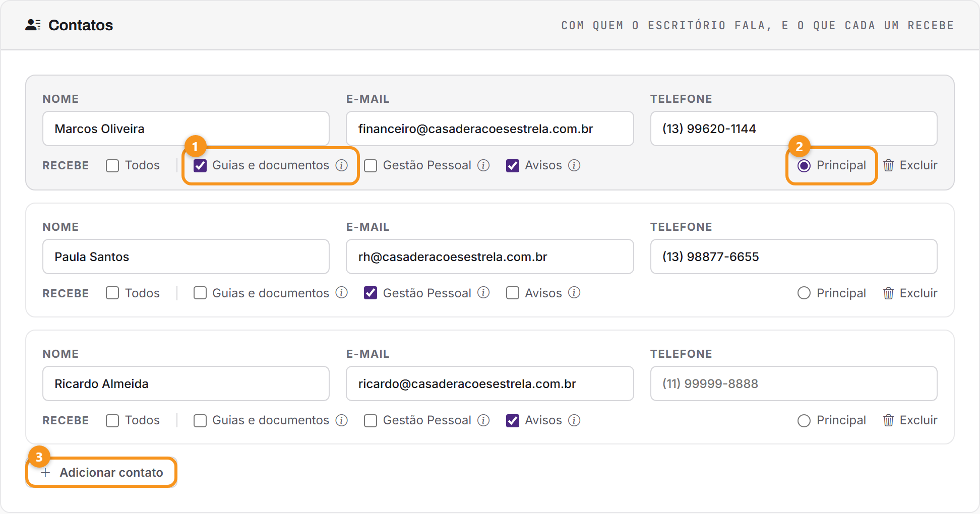Click the Adicionar contato button text

[111, 473]
